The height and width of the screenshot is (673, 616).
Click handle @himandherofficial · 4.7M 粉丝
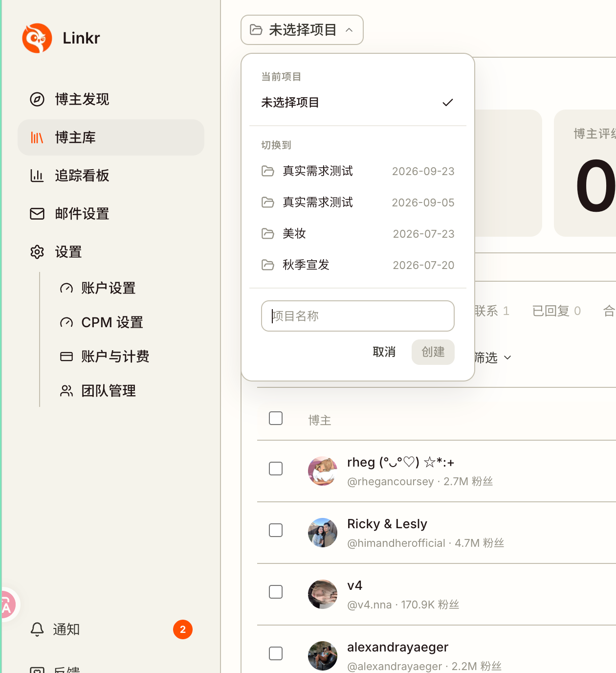426,543
